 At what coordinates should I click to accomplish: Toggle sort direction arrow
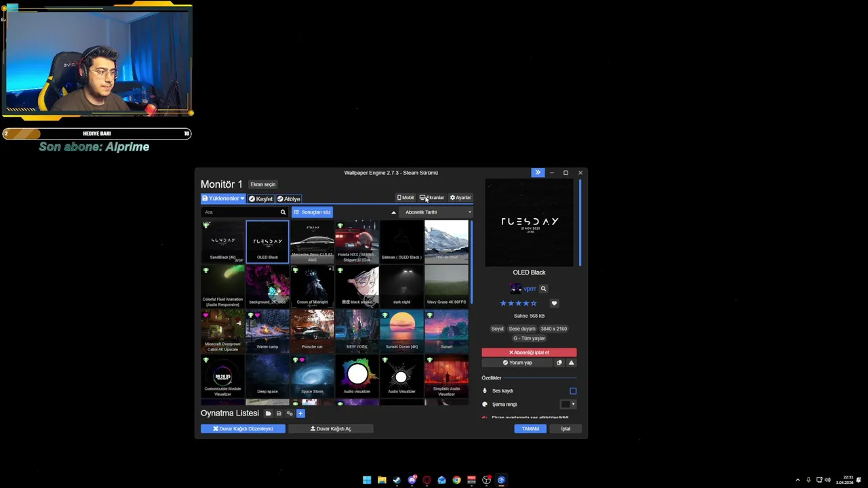tap(393, 212)
